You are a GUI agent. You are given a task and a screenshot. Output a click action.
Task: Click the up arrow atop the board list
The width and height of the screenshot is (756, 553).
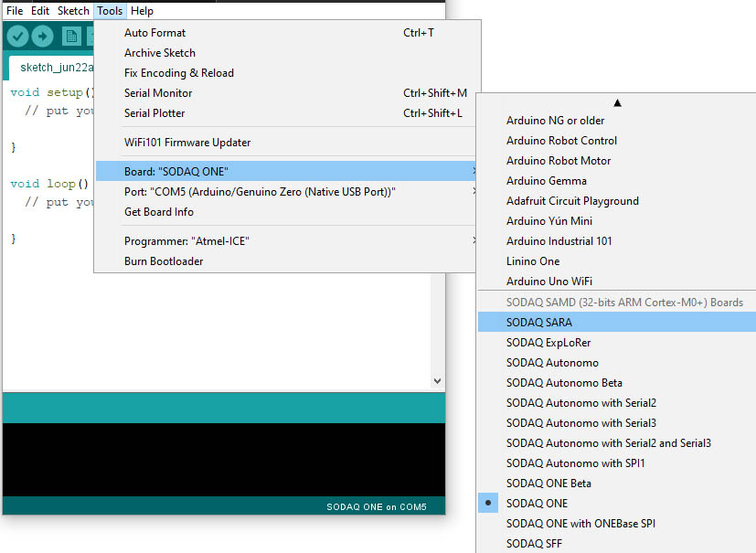[617, 102]
